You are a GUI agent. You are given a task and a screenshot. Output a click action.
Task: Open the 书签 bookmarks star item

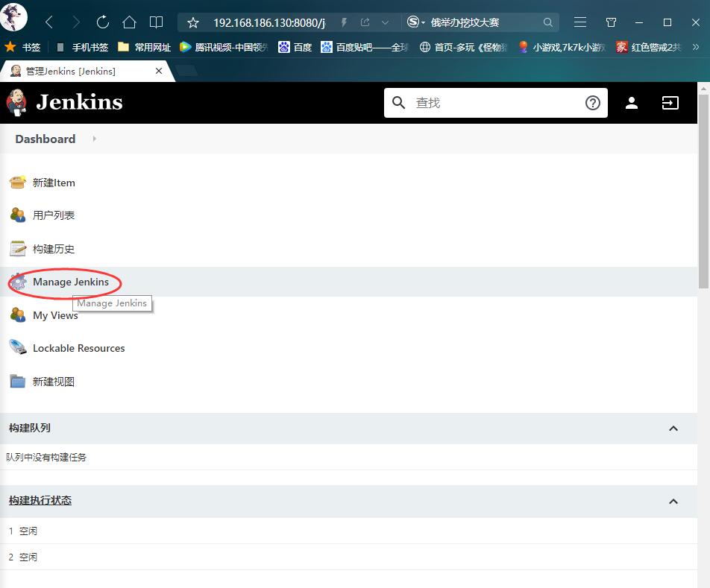tap(22, 47)
